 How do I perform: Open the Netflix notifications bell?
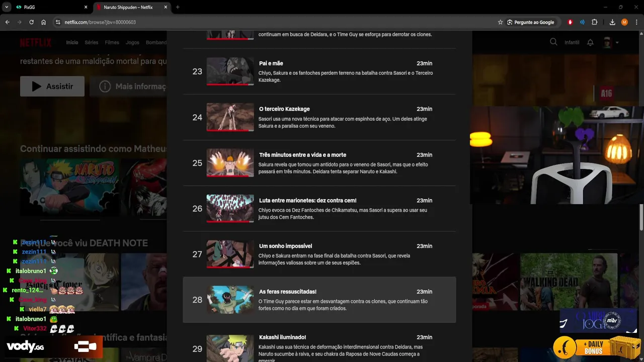pos(590,42)
